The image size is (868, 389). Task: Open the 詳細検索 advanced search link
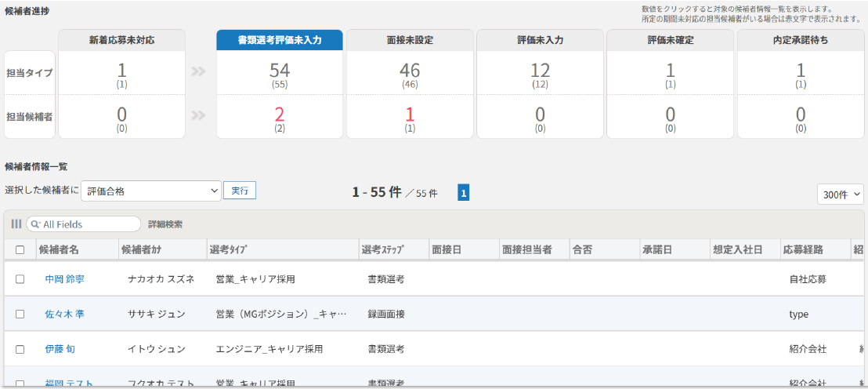[x=165, y=224]
